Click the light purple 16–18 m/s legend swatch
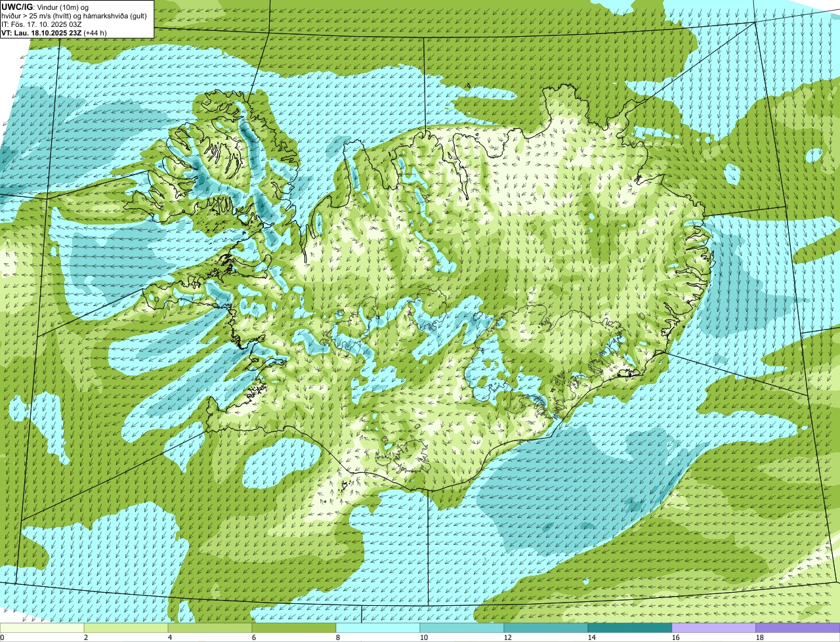Image resolution: width=840 pixels, height=642 pixels. 714,628
